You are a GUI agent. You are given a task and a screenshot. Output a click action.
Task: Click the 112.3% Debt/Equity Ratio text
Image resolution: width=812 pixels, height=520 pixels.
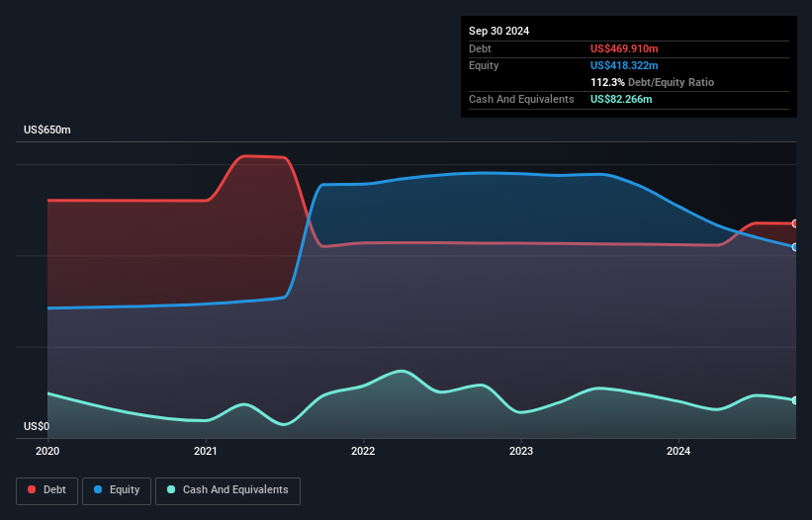[652, 82]
